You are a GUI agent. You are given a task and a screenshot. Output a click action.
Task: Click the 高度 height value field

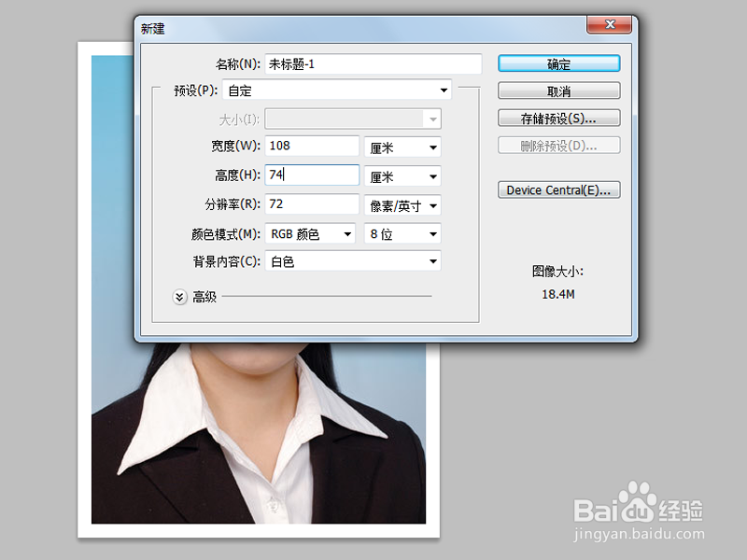(312, 175)
